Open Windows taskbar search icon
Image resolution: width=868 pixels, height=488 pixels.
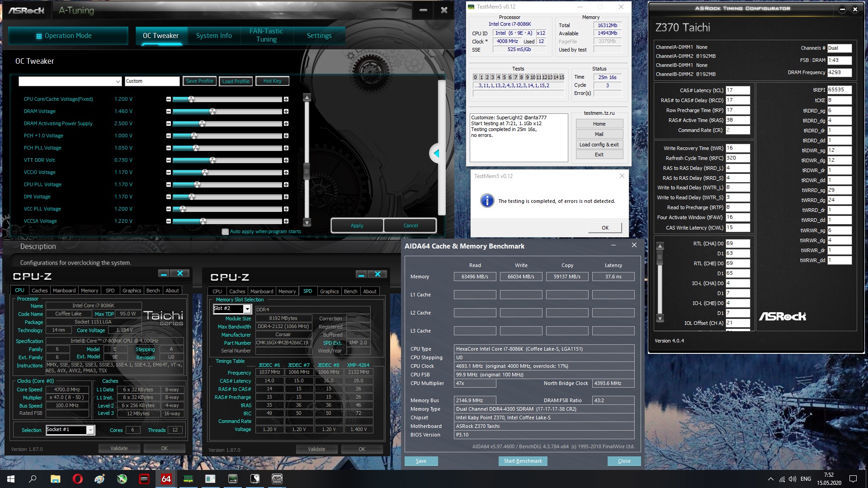pyautogui.click(x=33, y=479)
